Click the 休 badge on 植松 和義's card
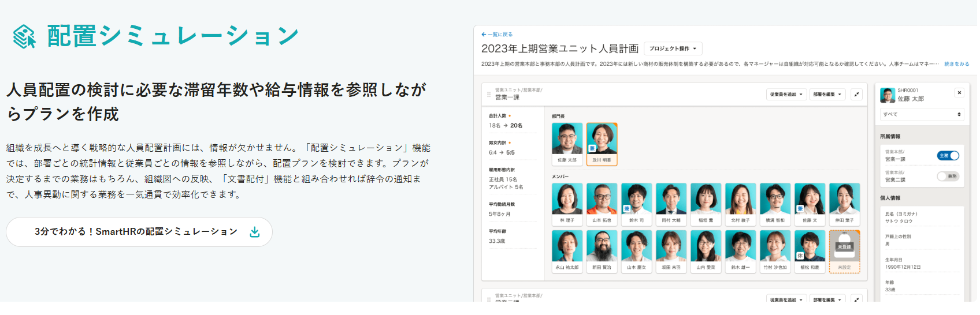The height and width of the screenshot is (315, 980). click(x=800, y=256)
